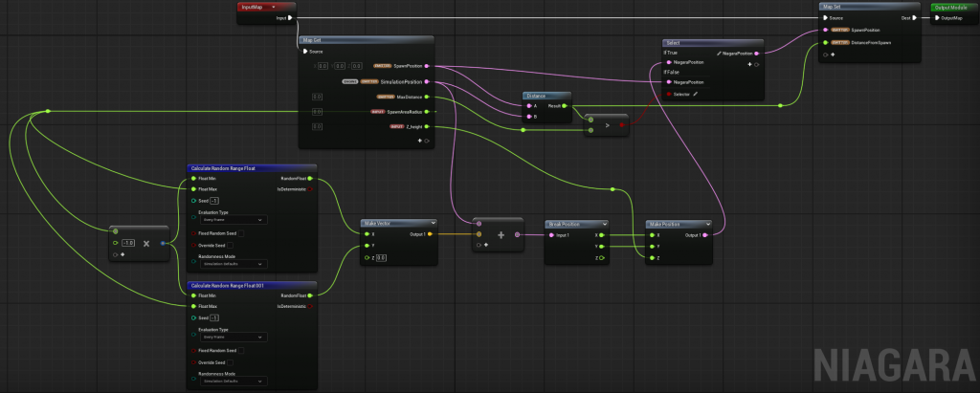Click the Seed value field on first random node
Viewport: 980px width, 393px height.
(x=215, y=201)
